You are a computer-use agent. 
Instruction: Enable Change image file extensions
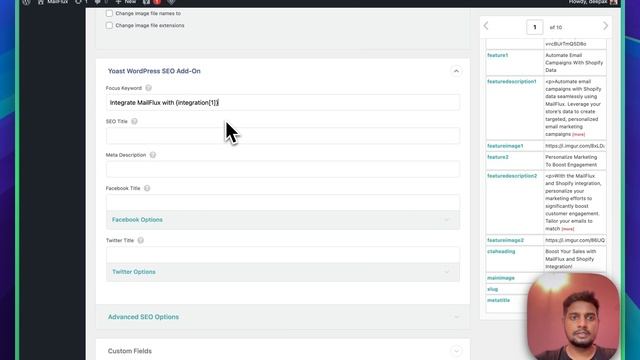[x=109, y=25]
